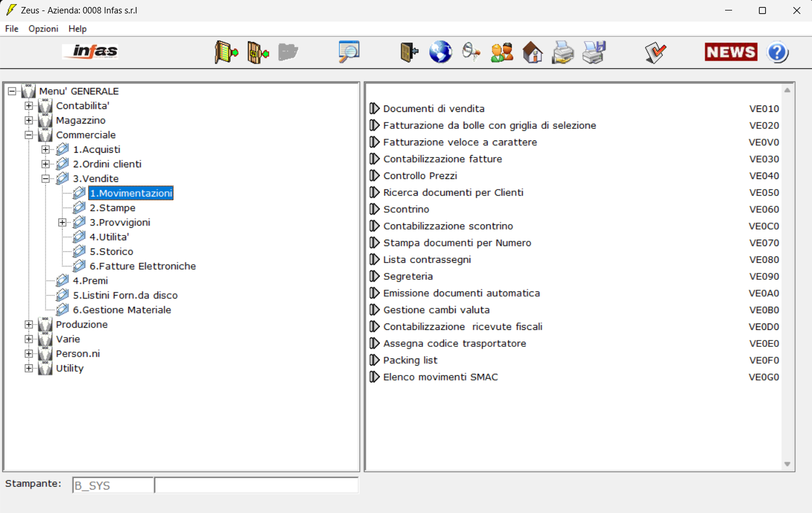Click the blue question mark help icon
The height and width of the screenshot is (513, 812).
(x=777, y=52)
